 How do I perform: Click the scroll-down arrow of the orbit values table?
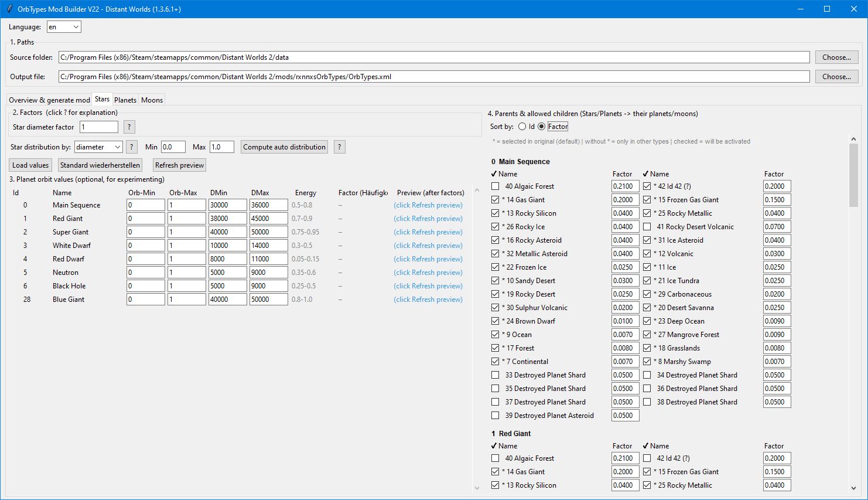coord(477,488)
